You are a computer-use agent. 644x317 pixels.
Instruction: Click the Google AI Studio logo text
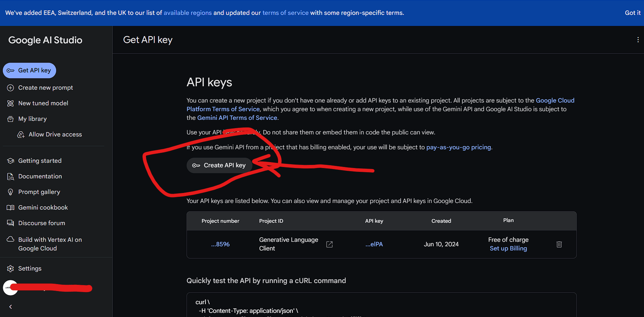point(45,40)
